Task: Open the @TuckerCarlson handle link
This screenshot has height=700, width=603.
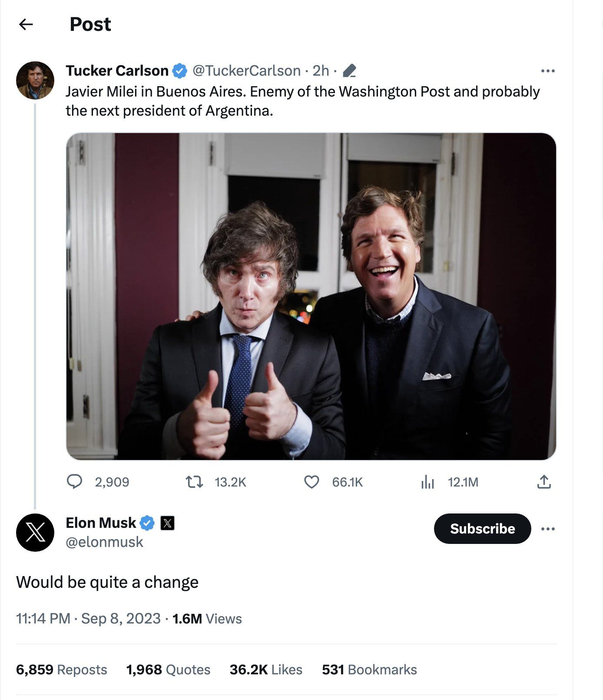Action: click(x=246, y=71)
